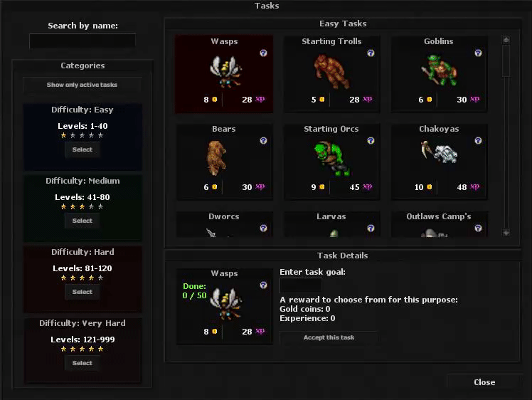Select the Easy difficulty category

point(82,149)
